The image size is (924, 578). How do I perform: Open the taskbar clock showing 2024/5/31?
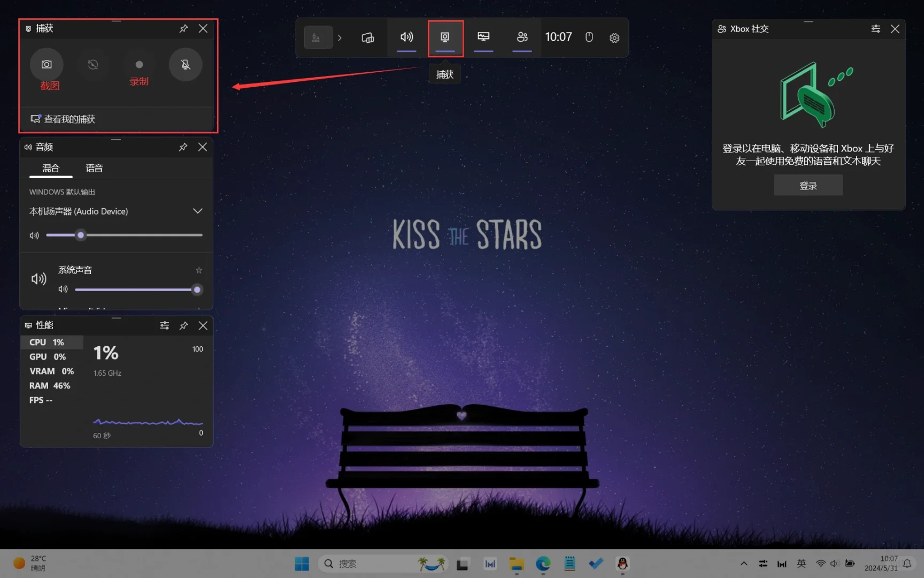pos(881,564)
